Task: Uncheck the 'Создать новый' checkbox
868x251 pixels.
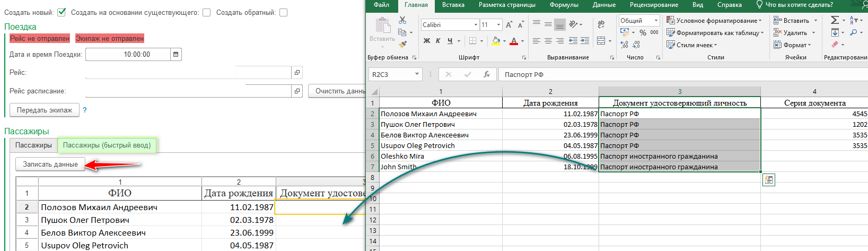Action: click(x=62, y=12)
